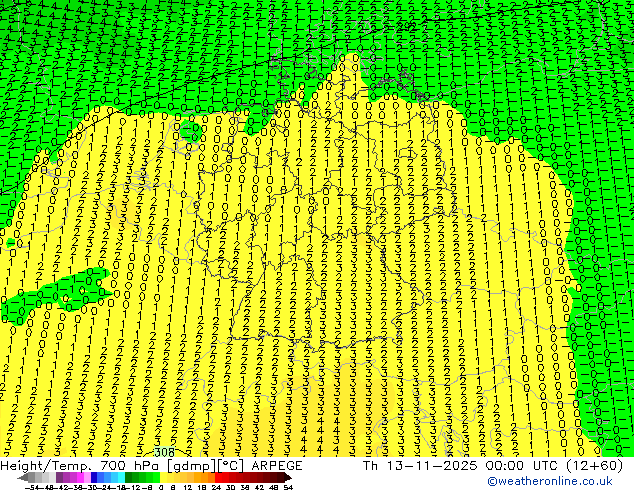Click the dark purple legend swatch above -42

pyautogui.click(x=59, y=477)
